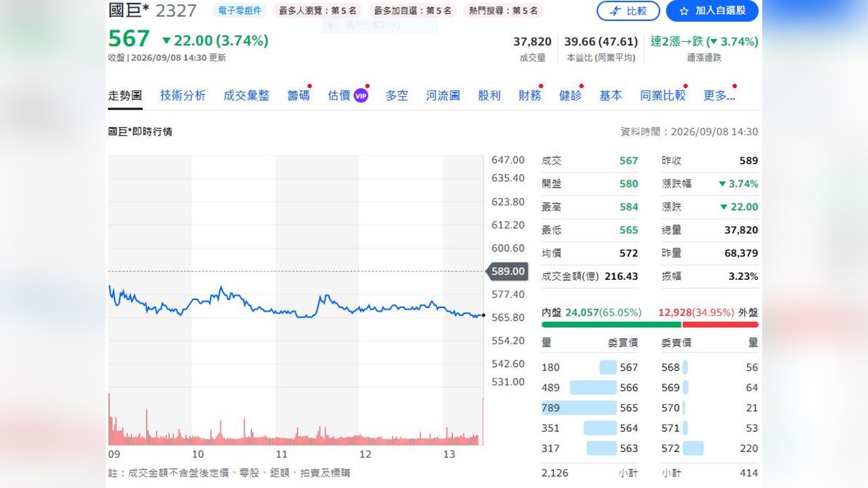Click the ask volume bar at price 572
This screenshot has height=488, width=868.
point(693,448)
